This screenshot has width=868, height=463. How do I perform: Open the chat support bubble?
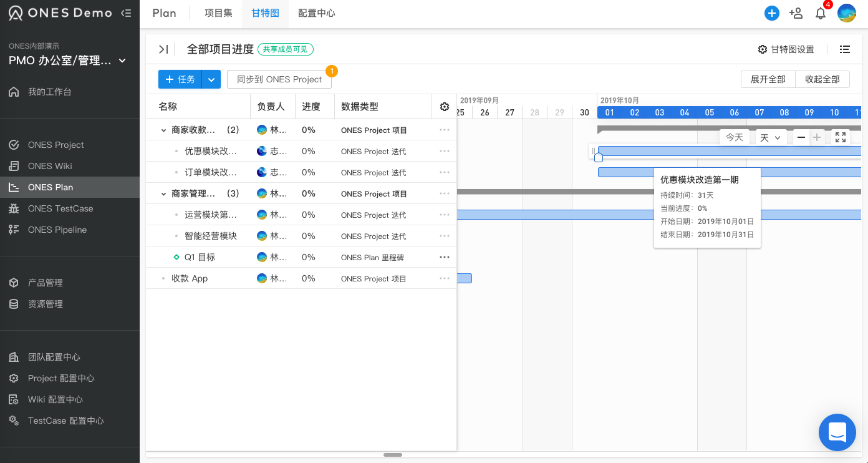click(837, 432)
